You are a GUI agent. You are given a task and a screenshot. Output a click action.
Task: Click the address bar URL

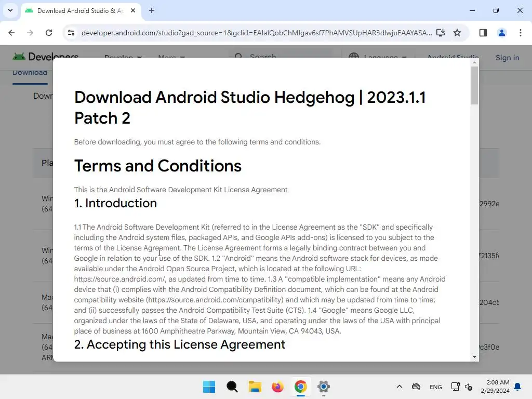[x=257, y=33]
